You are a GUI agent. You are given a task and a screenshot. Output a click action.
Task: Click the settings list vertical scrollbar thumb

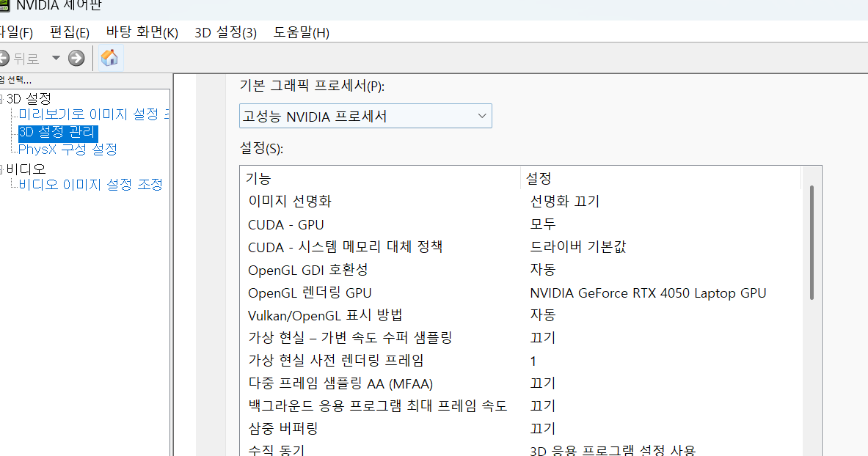pyautogui.click(x=812, y=243)
